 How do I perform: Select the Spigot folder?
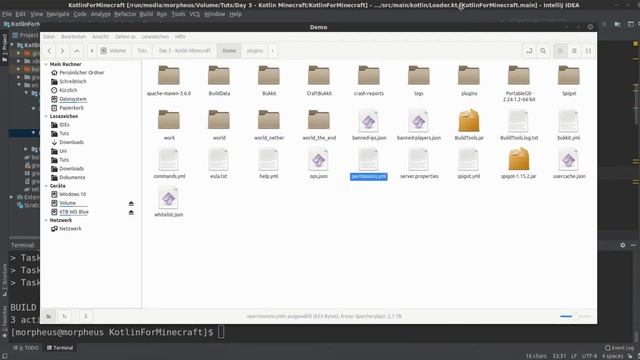569,80
